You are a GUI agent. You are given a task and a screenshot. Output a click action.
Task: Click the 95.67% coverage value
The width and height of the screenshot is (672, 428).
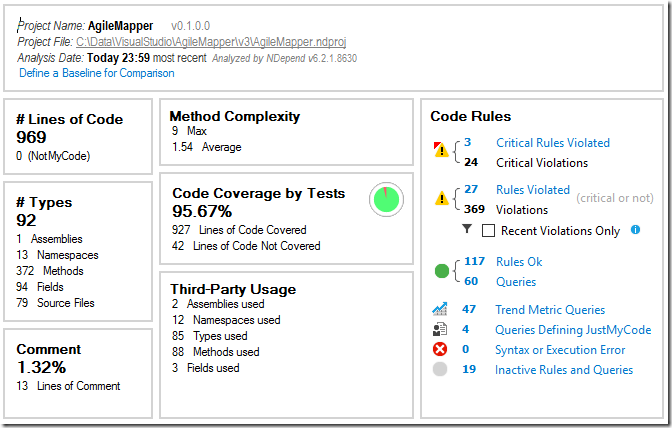(x=202, y=211)
